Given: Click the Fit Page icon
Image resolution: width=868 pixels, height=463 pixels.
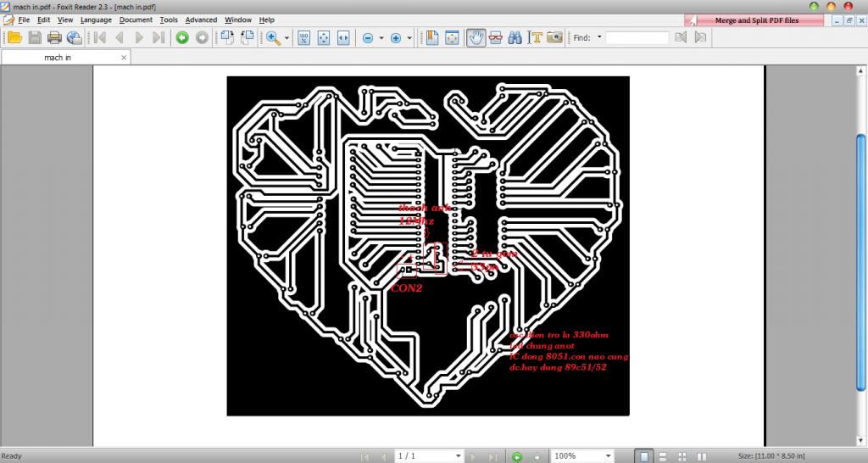Looking at the screenshot, I should click(324, 37).
